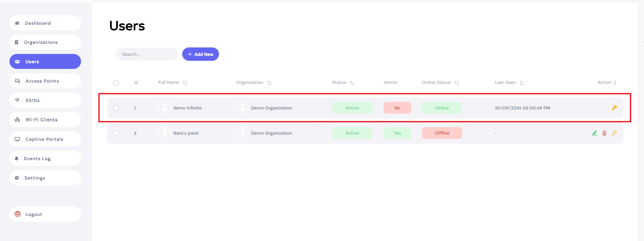
Task: Click demo infinite's user avatar icon
Action: pyautogui.click(x=165, y=108)
